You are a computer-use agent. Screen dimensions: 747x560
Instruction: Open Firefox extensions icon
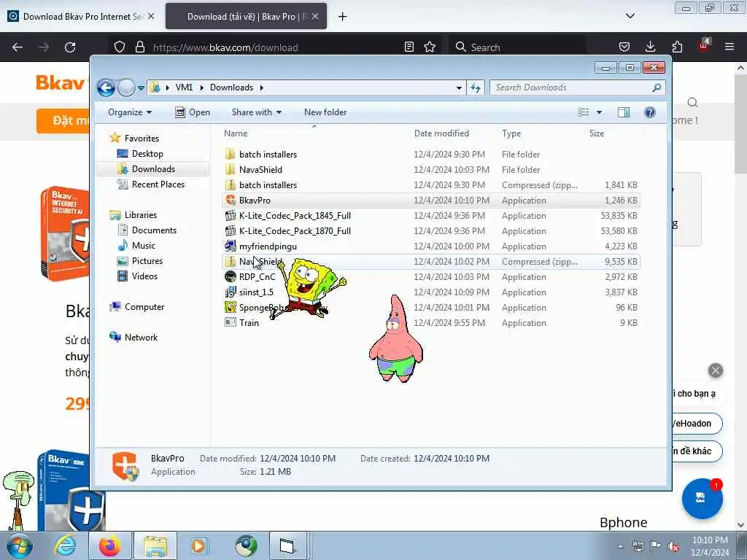click(677, 47)
